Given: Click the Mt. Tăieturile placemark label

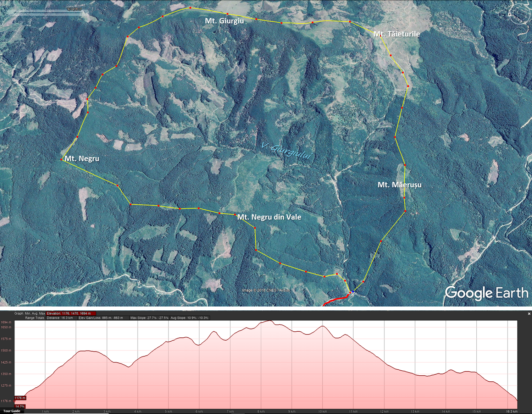Looking at the screenshot, I should 397,34.
